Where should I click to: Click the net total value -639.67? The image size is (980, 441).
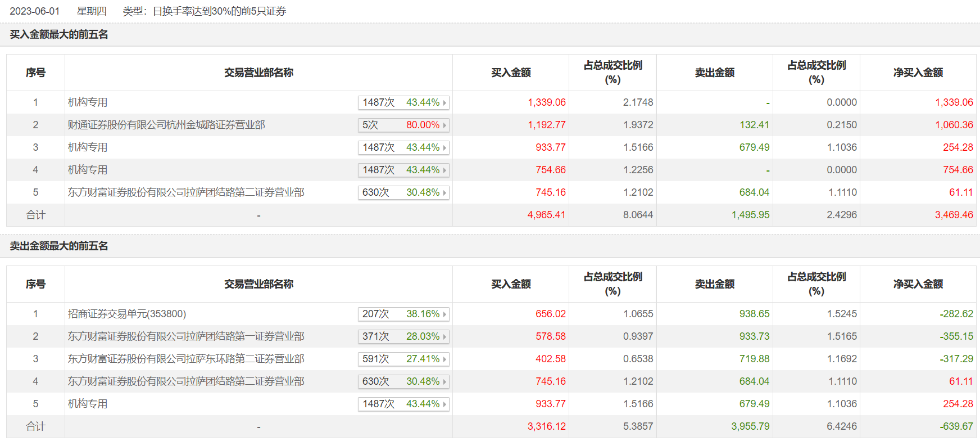point(956,426)
